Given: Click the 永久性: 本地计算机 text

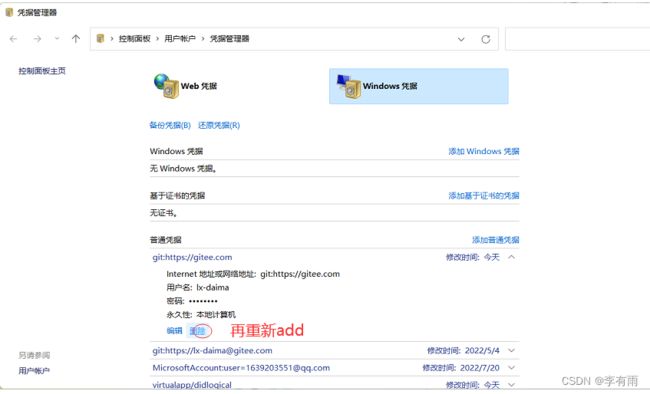Looking at the screenshot, I should (x=201, y=314).
